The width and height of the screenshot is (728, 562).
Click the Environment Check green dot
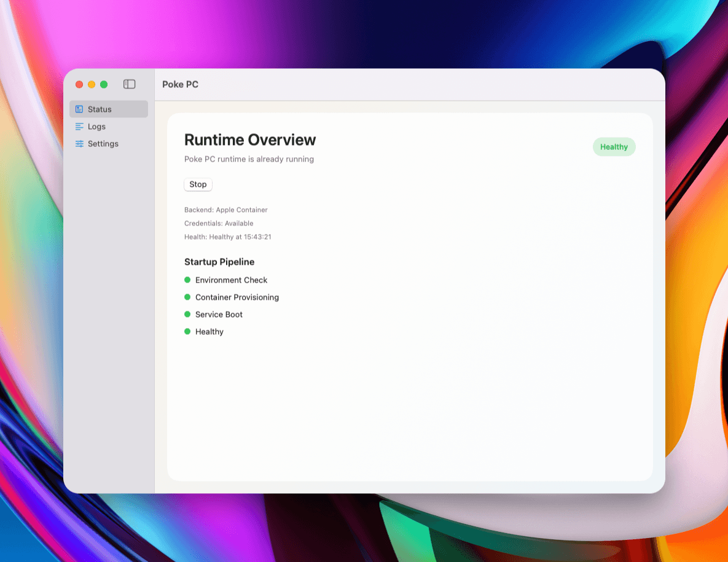(187, 279)
